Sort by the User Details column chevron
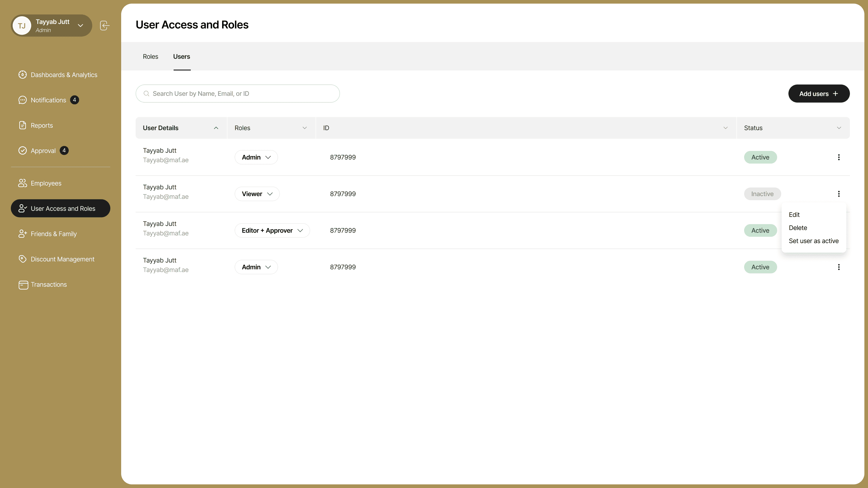This screenshot has width=868, height=488. [x=216, y=128]
